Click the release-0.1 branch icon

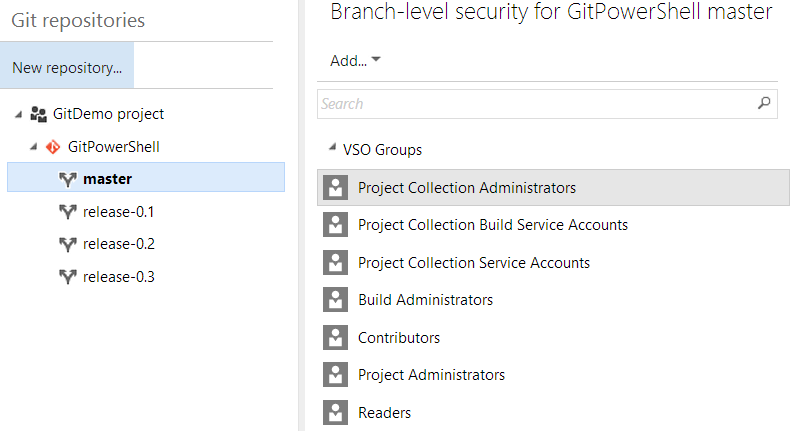[68, 212]
